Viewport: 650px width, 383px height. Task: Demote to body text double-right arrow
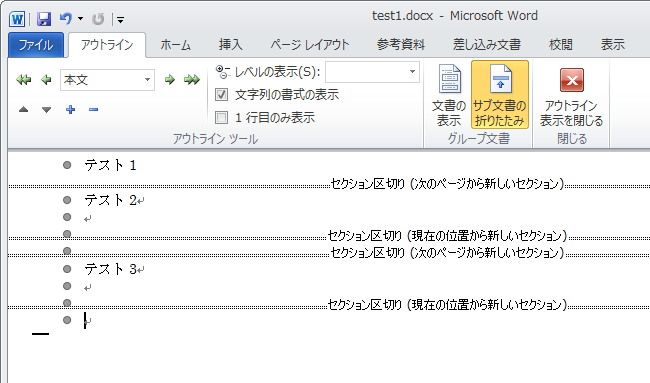pyautogui.click(x=192, y=80)
